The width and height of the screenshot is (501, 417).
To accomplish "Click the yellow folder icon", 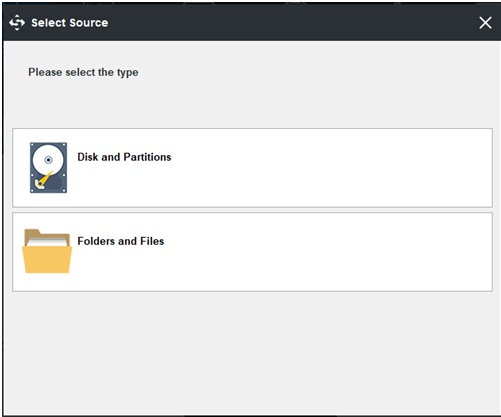I will coord(47,251).
